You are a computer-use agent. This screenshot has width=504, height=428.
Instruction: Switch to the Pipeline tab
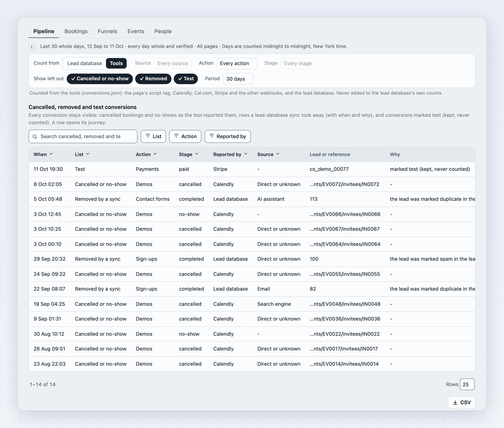44,31
